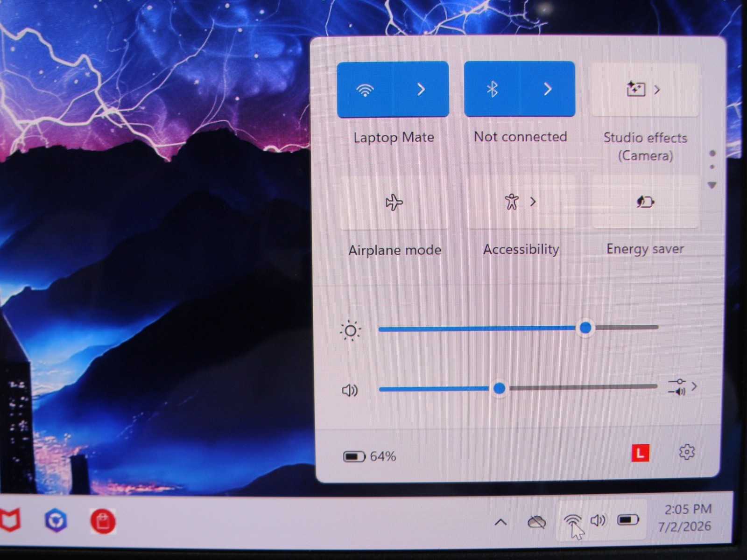Screen dimensions: 747x560
Task: Turn on Energy saver
Action: click(x=645, y=202)
